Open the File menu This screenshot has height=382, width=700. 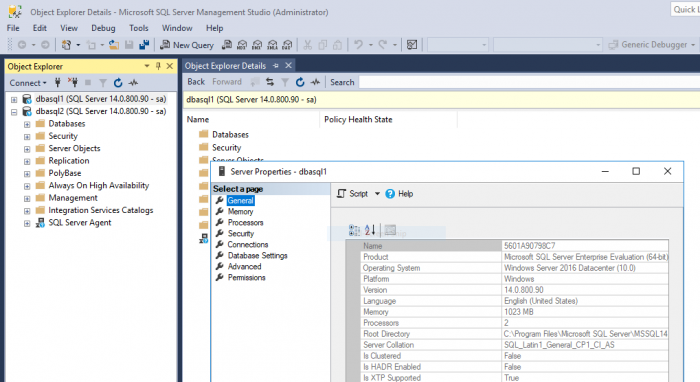[13, 28]
